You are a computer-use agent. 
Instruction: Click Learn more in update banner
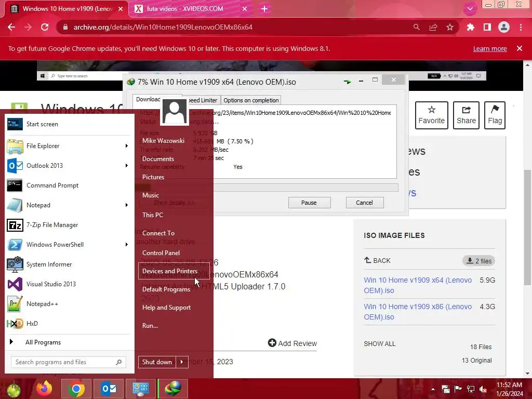tap(490, 48)
